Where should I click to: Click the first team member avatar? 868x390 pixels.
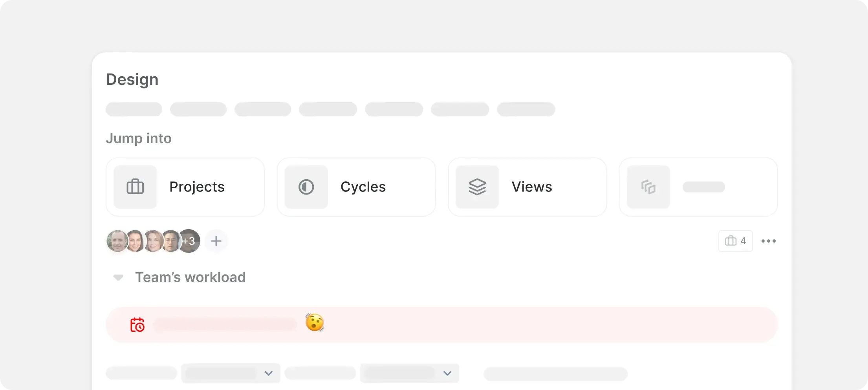pos(117,241)
